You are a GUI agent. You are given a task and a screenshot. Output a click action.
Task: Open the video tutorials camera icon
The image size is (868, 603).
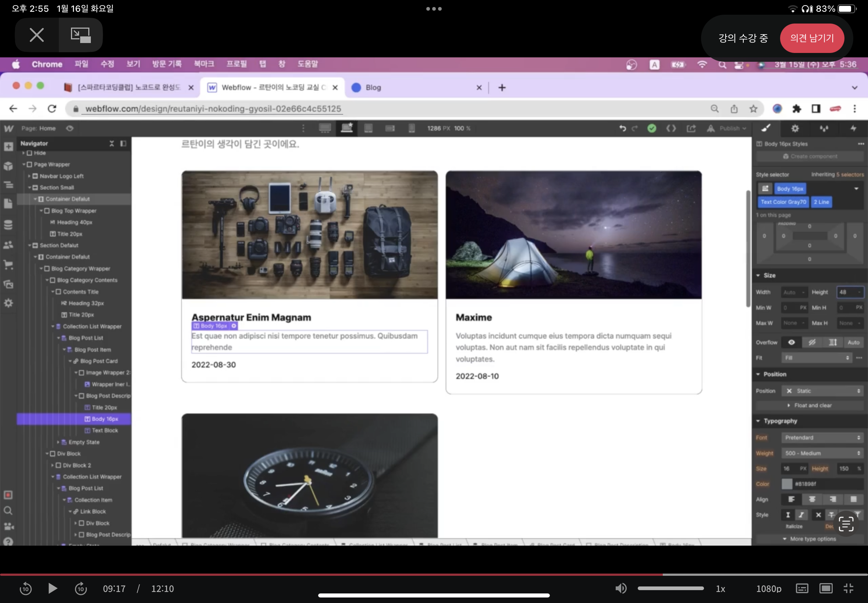[x=8, y=526]
